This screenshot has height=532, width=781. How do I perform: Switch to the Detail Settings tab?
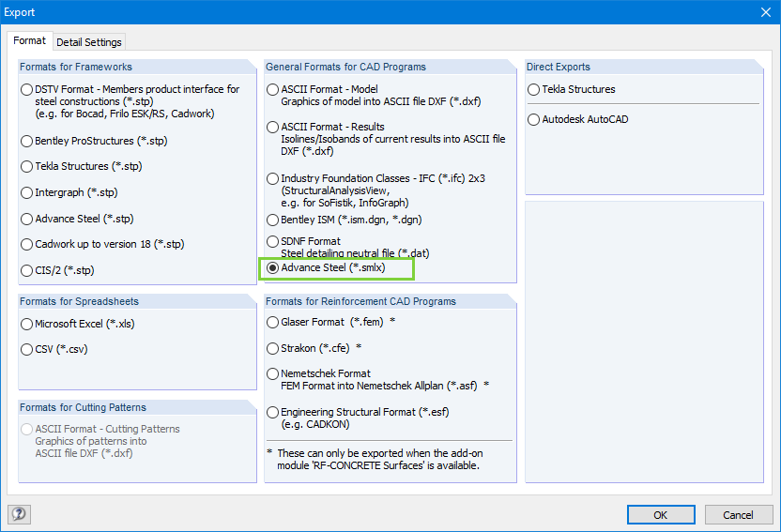click(x=89, y=42)
